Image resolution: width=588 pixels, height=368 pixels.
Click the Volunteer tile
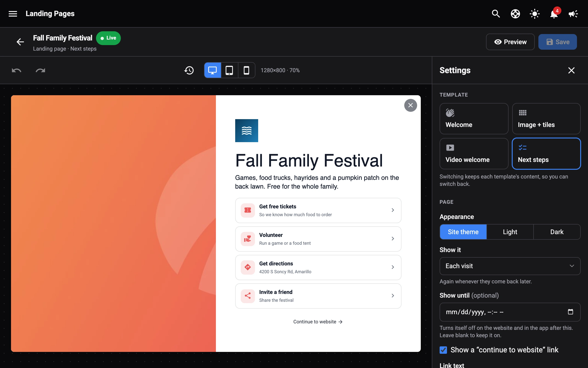click(x=318, y=239)
